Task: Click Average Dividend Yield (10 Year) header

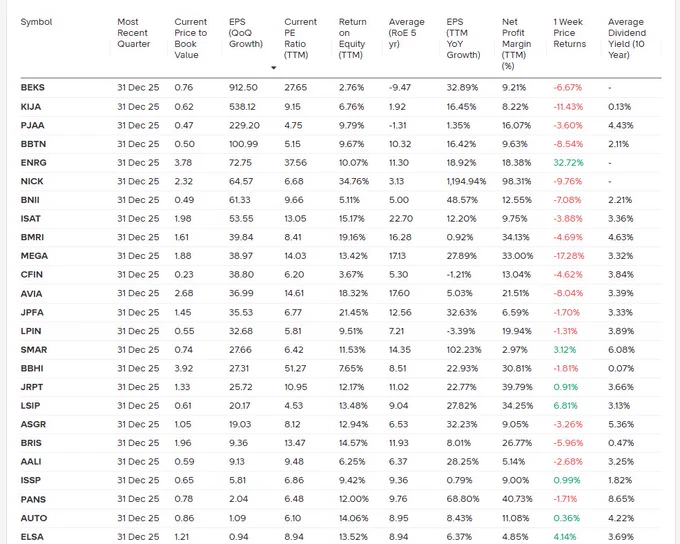Action: (627, 38)
